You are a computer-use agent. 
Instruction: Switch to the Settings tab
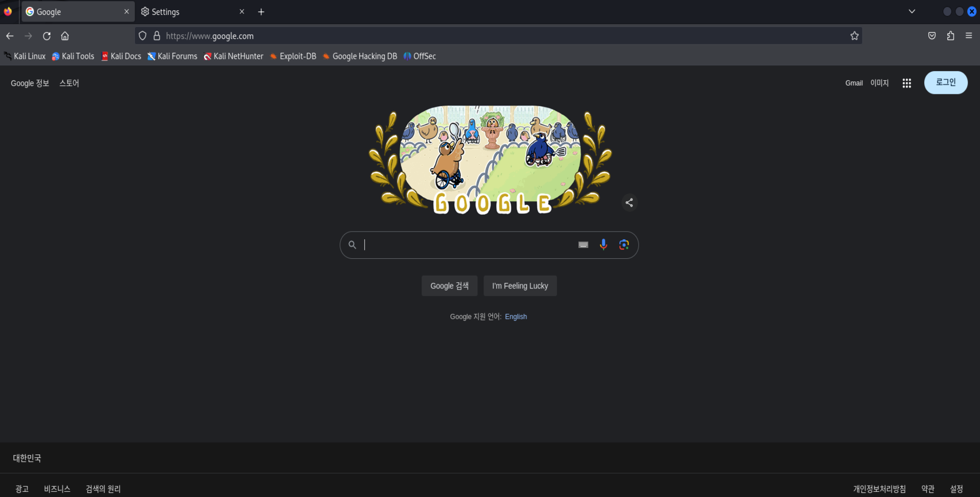[193, 12]
